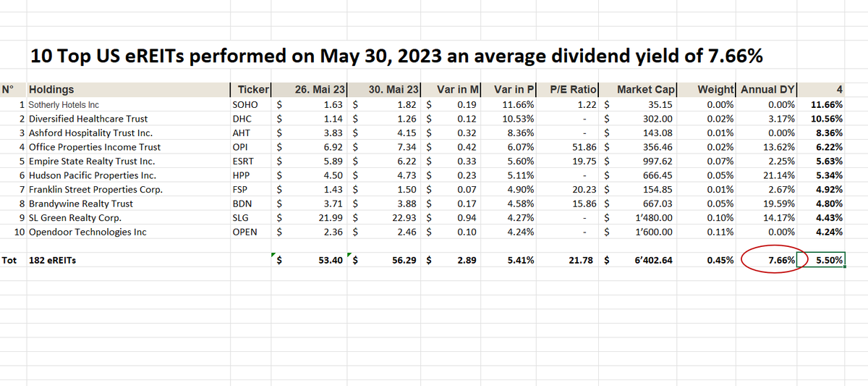Select 'Opendoor Technologies Inc' cell
The height and width of the screenshot is (386, 868).
pos(127,232)
